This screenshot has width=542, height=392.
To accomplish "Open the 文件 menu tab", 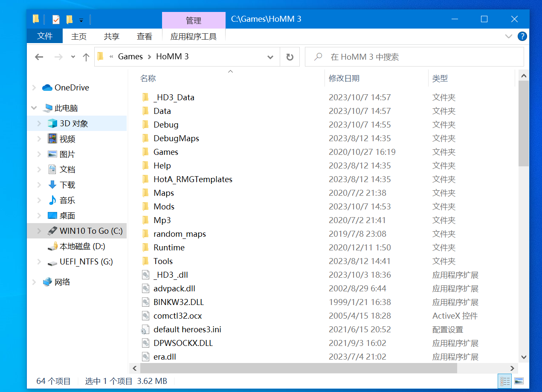I will [x=45, y=36].
